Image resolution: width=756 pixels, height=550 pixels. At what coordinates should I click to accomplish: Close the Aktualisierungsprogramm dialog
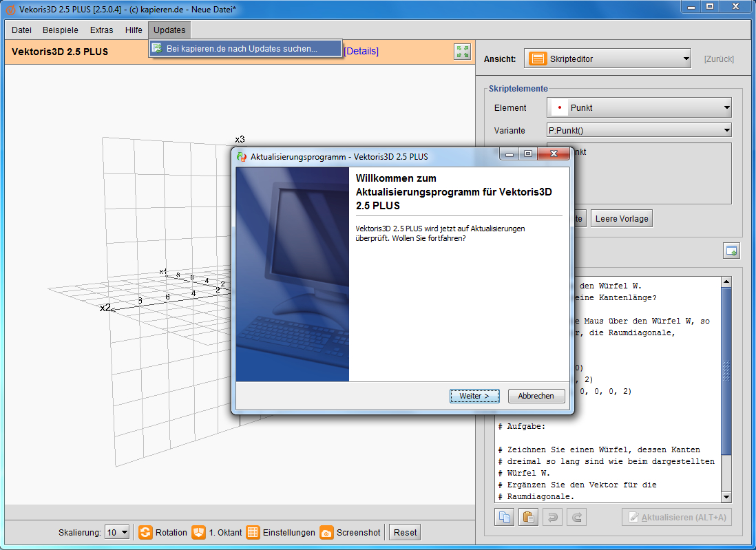tap(554, 154)
